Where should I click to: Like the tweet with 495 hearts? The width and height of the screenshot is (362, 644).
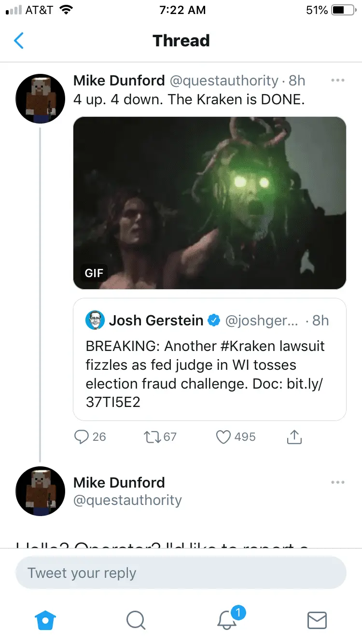[223, 437]
